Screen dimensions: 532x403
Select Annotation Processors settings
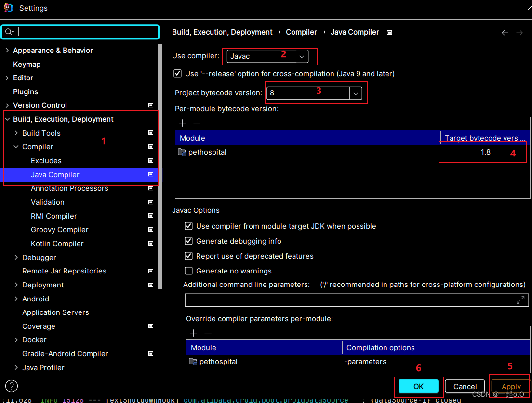pyautogui.click(x=69, y=188)
